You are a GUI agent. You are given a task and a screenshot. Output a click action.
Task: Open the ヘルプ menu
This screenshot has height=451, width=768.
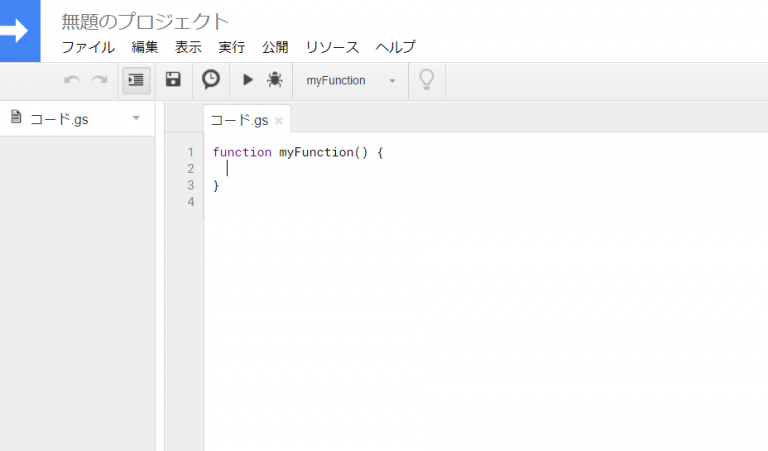pos(396,47)
